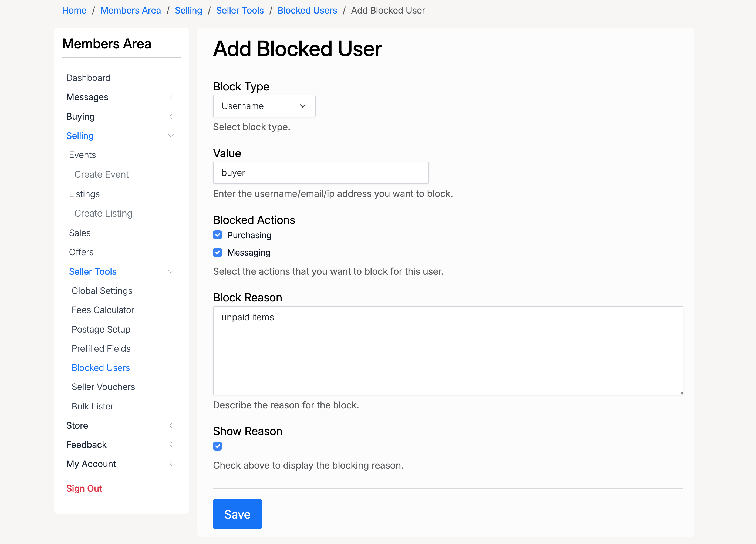Open Blocked Users breadcrumb link

307,10
